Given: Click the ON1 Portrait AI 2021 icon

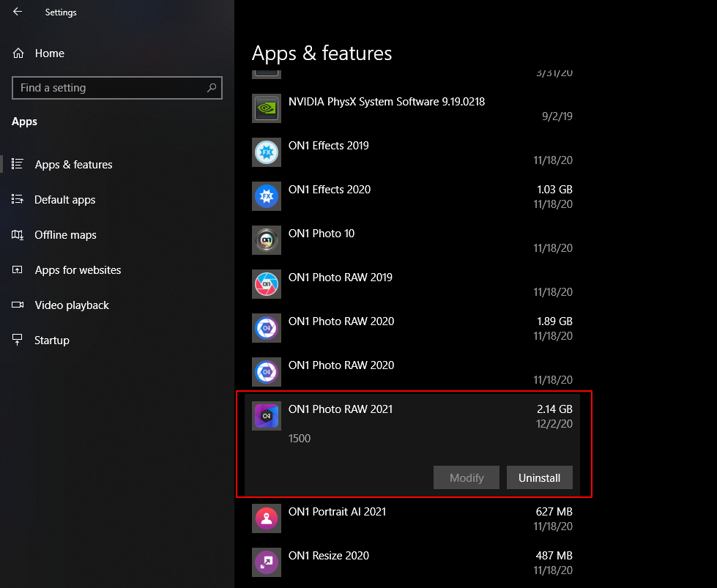Looking at the screenshot, I should click(266, 518).
